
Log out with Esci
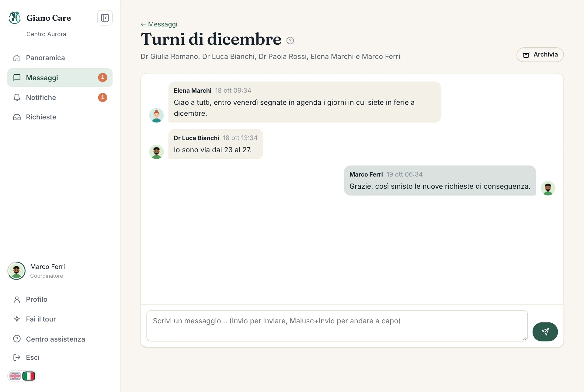(x=60, y=357)
